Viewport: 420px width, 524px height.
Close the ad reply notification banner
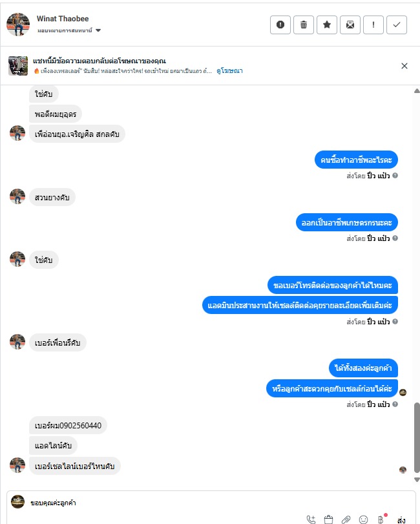404,66
